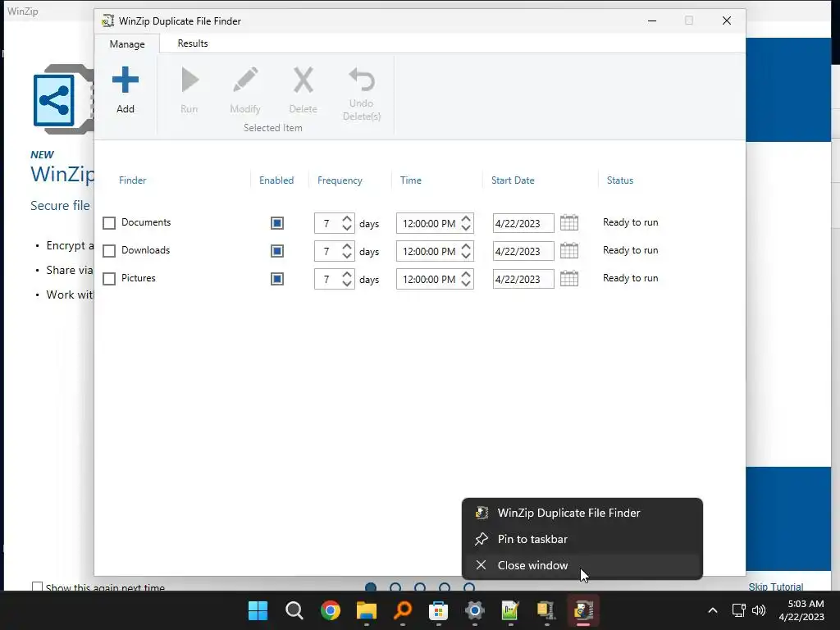Click the Frequency column header
The height and width of the screenshot is (630, 840).
(340, 180)
